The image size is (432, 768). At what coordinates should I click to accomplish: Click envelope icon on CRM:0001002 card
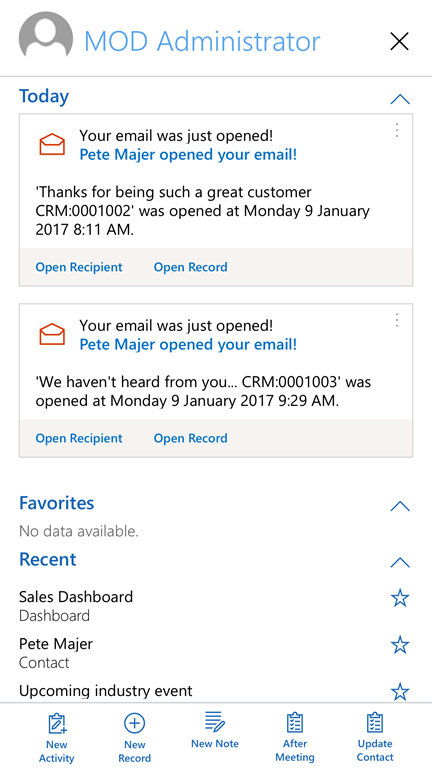point(52,144)
